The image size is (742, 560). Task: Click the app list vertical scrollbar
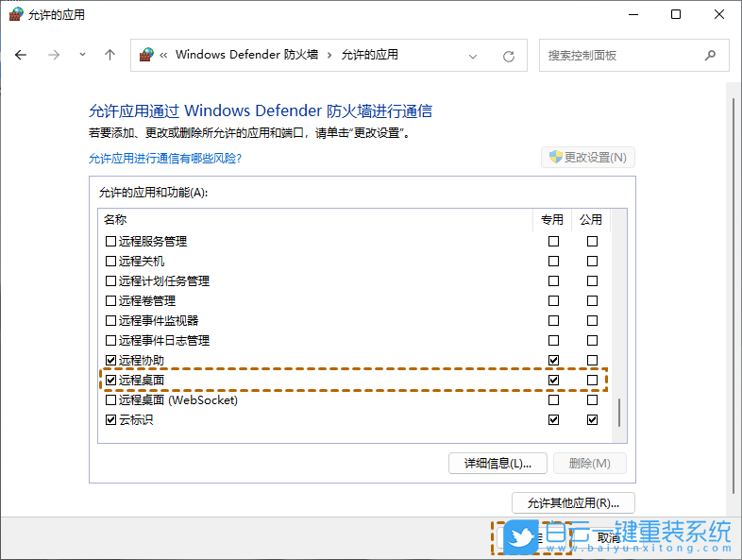(x=619, y=414)
